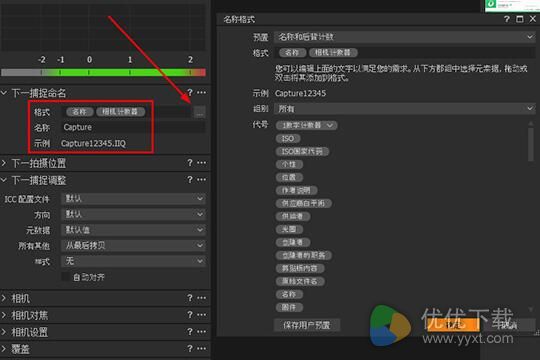Open help for 下一捕捉命名 panel
The height and width of the screenshot is (360, 540).
tap(190, 92)
